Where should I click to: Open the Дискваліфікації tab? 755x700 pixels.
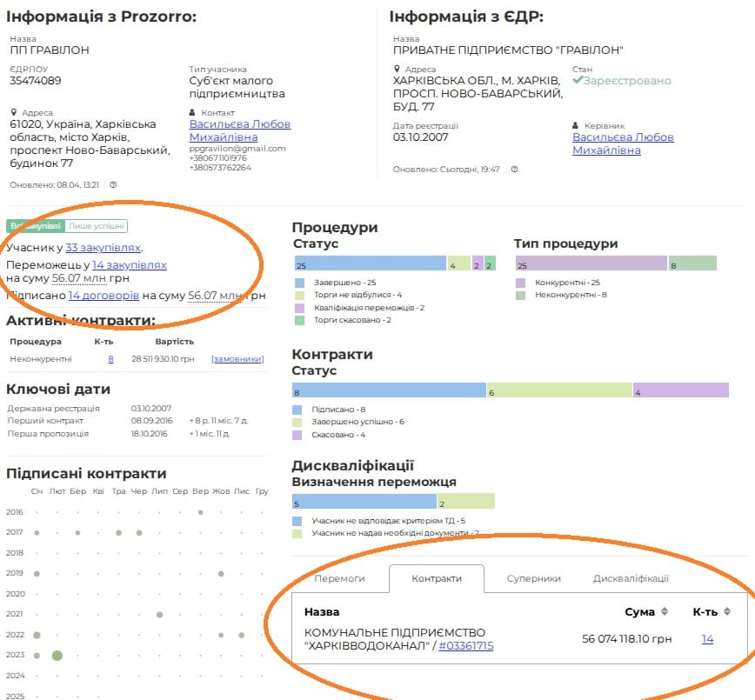tap(631, 578)
